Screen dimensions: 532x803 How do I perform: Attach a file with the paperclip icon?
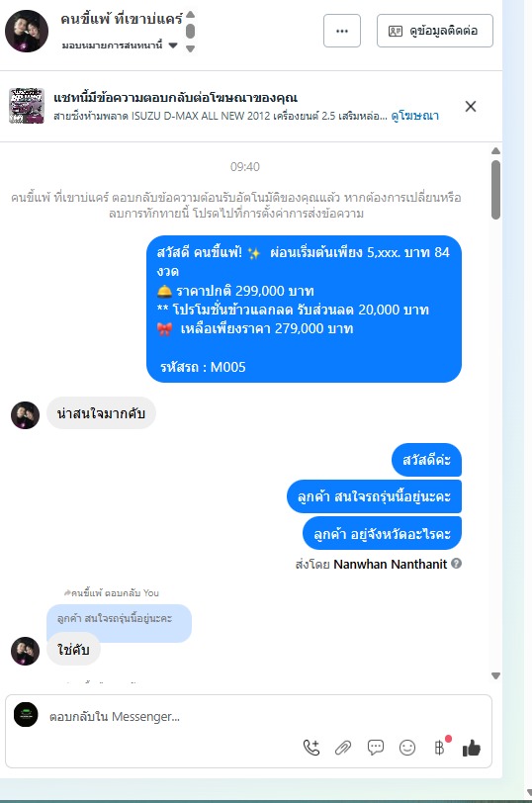pyautogui.click(x=343, y=749)
